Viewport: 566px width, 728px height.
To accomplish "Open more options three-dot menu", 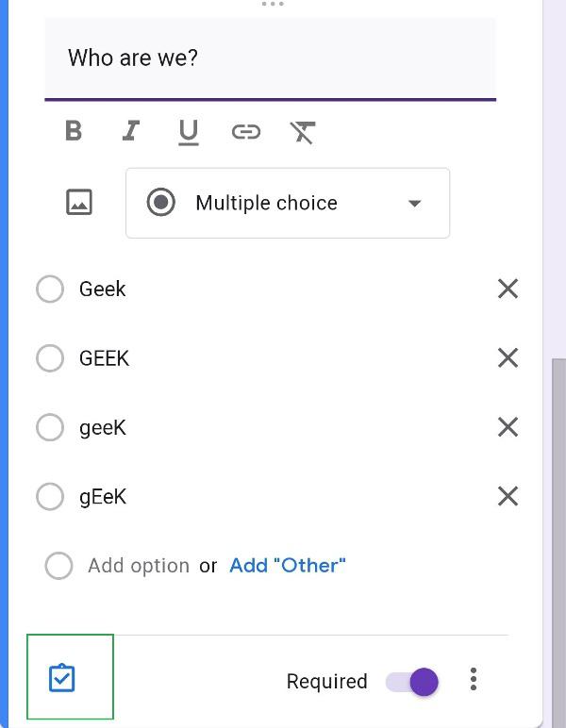I will click(x=474, y=680).
